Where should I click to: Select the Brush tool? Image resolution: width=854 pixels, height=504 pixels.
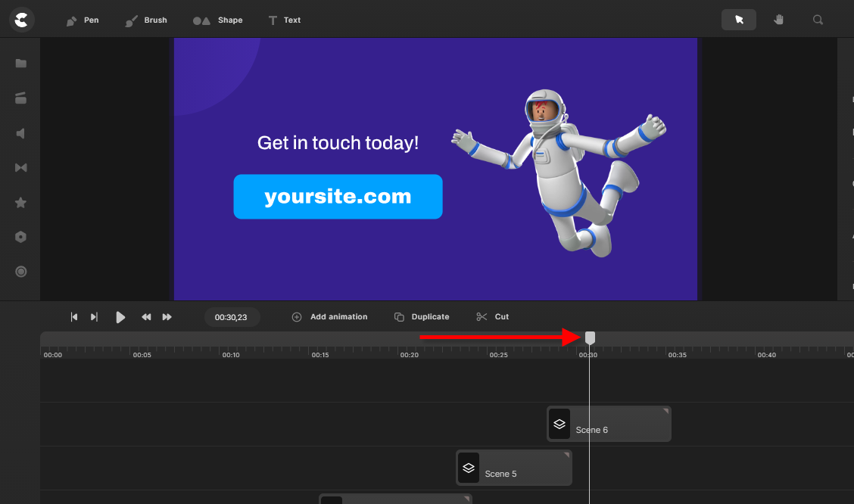point(146,20)
